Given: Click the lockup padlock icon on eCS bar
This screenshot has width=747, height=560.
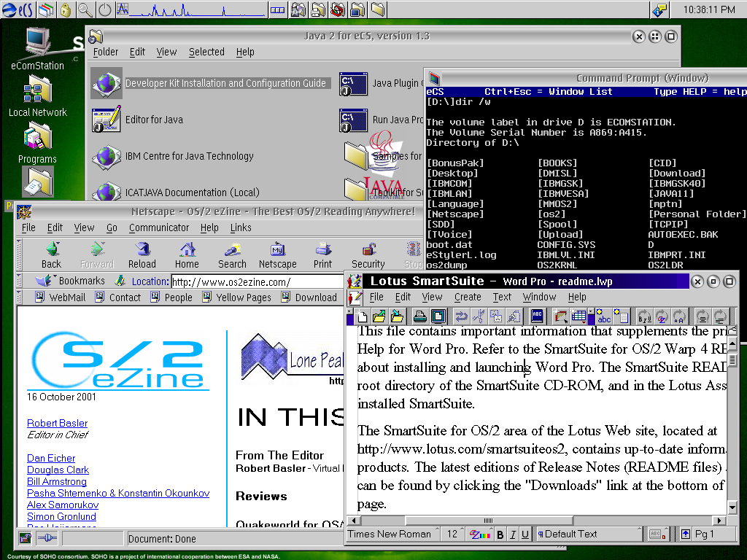Looking at the screenshot, I should pyautogui.click(x=65, y=9).
